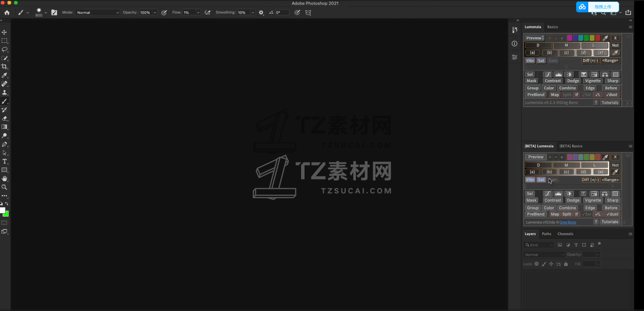Select the Crop tool
The width and height of the screenshot is (644, 311).
tap(4, 67)
